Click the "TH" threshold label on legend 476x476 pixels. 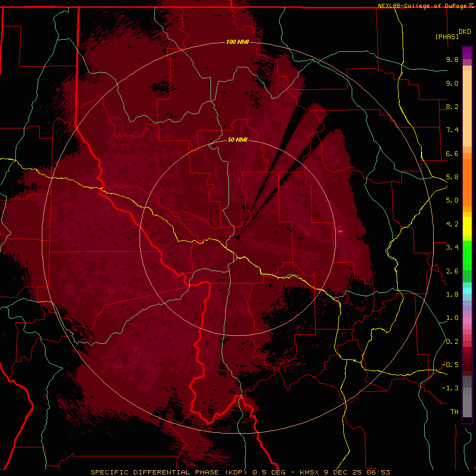[x=454, y=412]
